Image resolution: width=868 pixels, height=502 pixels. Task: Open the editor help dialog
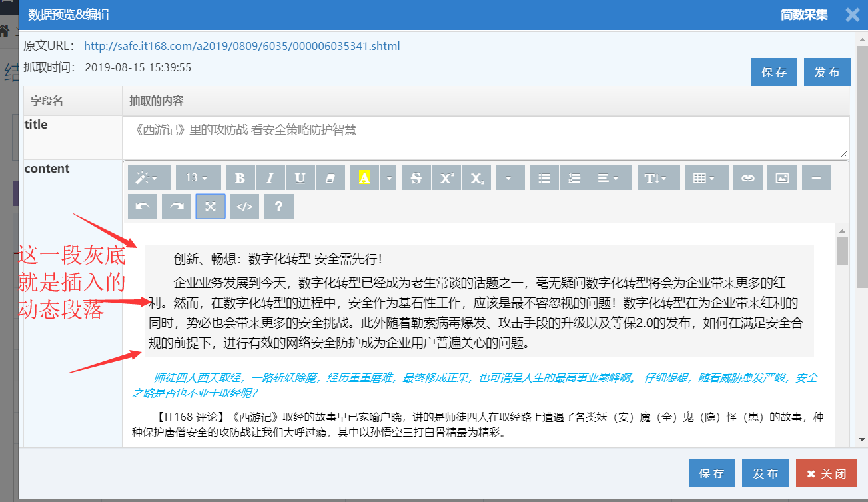[279, 207]
